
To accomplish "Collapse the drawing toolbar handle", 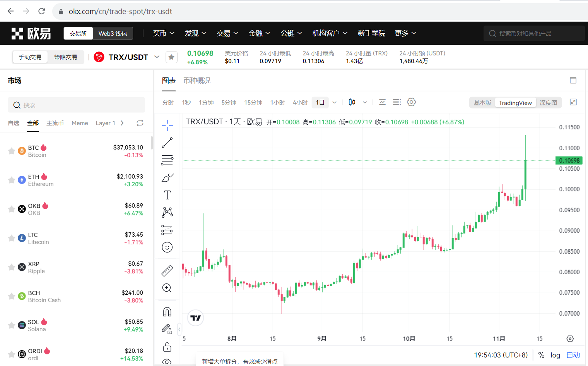I will point(179,329).
